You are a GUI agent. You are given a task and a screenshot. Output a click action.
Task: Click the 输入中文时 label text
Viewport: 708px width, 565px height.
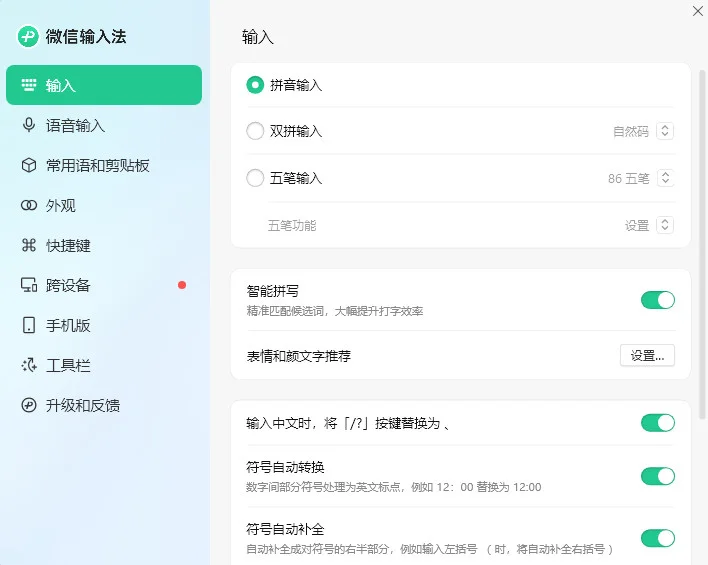pos(347,423)
